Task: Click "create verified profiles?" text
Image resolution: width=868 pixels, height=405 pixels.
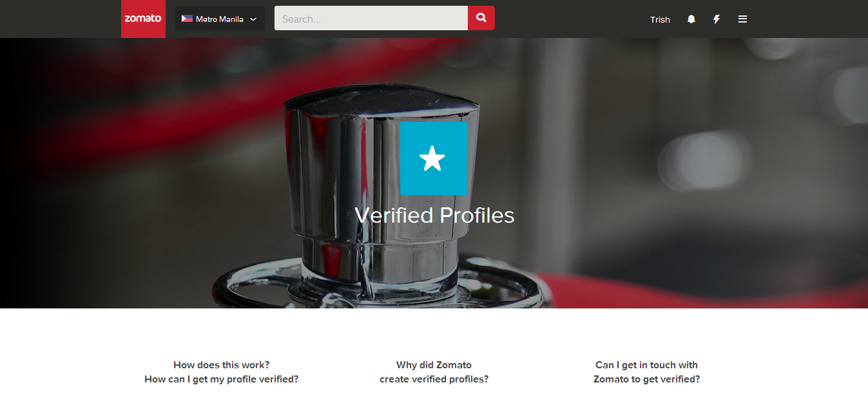Action: [x=434, y=379]
